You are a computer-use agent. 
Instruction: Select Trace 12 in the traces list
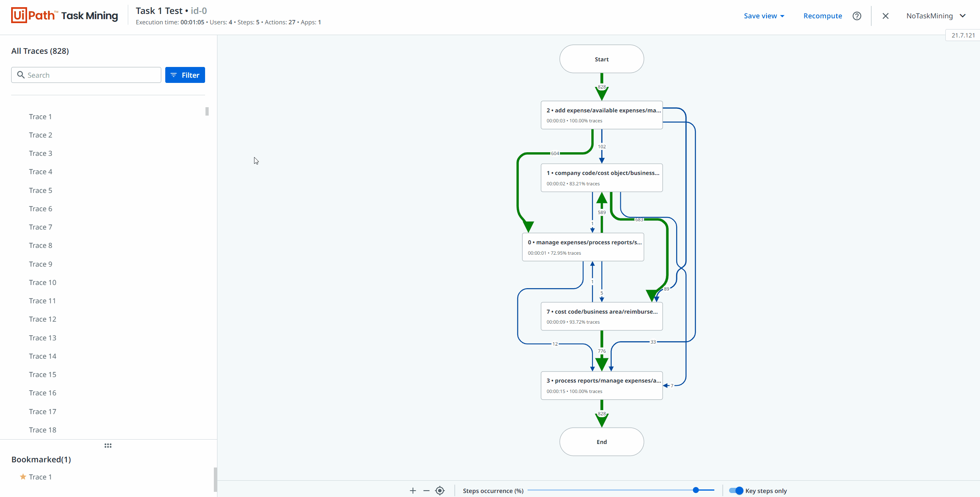coord(43,319)
